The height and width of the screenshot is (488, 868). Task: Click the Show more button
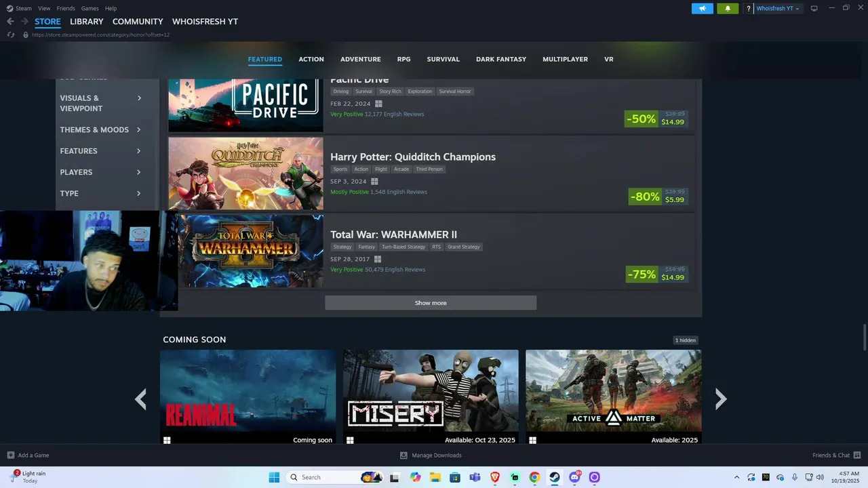pyautogui.click(x=431, y=303)
